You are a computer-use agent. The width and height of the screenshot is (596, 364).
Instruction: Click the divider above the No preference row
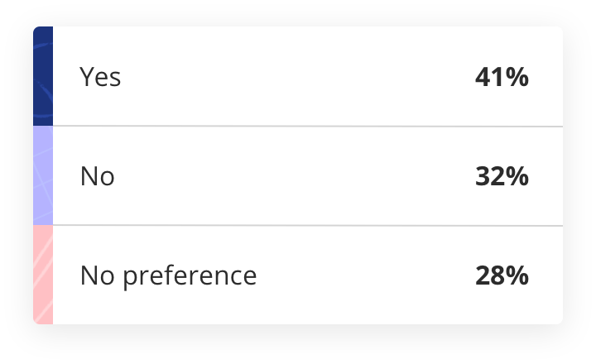[306, 225]
